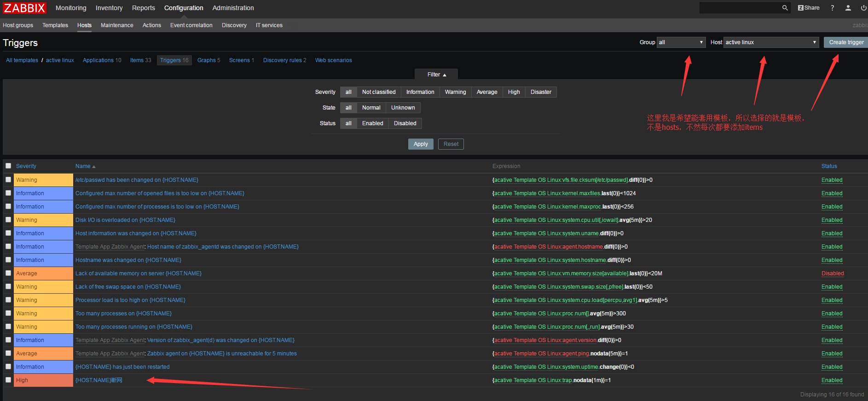Click the search magnifier icon

[x=785, y=8]
